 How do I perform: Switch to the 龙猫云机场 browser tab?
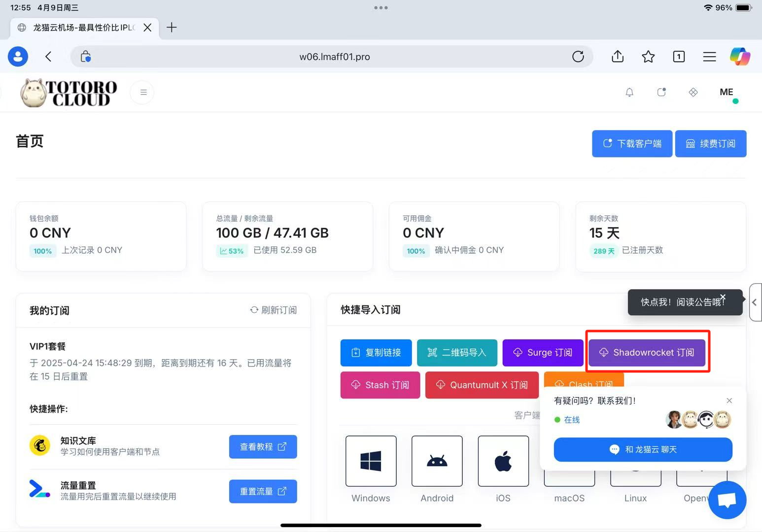tap(82, 28)
